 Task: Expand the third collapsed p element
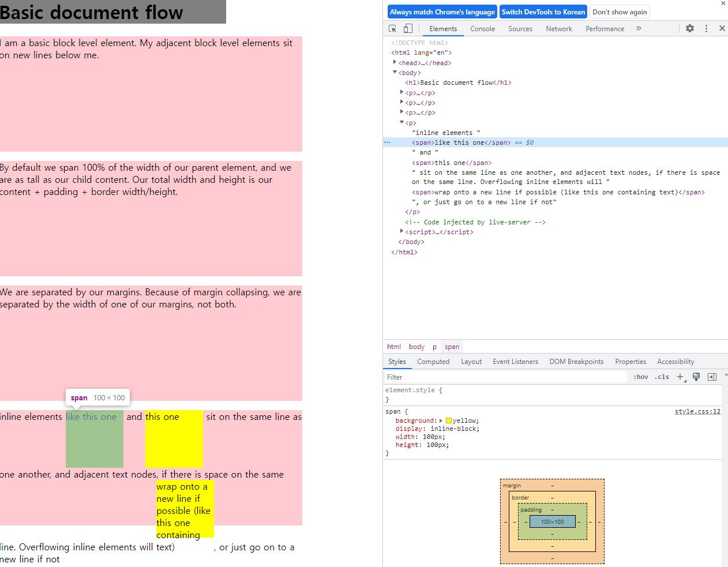coord(402,112)
